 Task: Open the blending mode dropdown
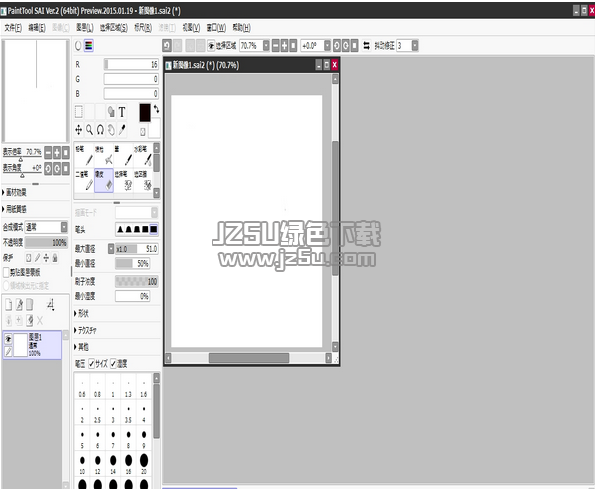click(x=64, y=227)
